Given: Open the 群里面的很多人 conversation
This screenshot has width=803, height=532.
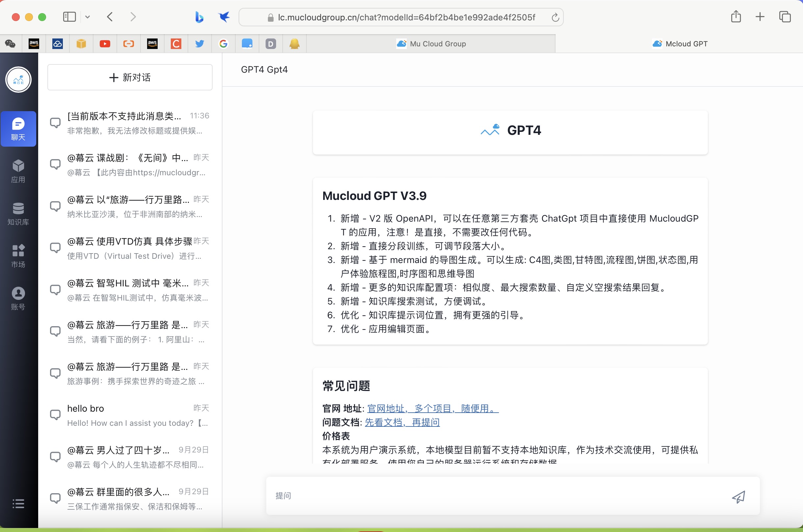Looking at the screenshot, I should (x=130, y=499).
